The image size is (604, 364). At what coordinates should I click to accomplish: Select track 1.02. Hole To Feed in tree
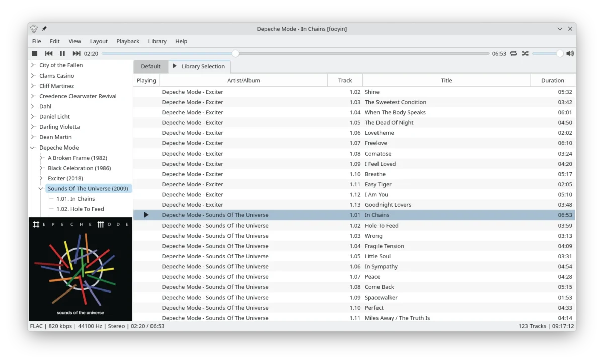tap(80, 209)
